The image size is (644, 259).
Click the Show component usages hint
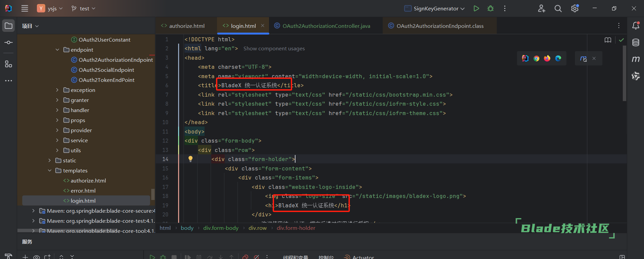click(274, 49)
